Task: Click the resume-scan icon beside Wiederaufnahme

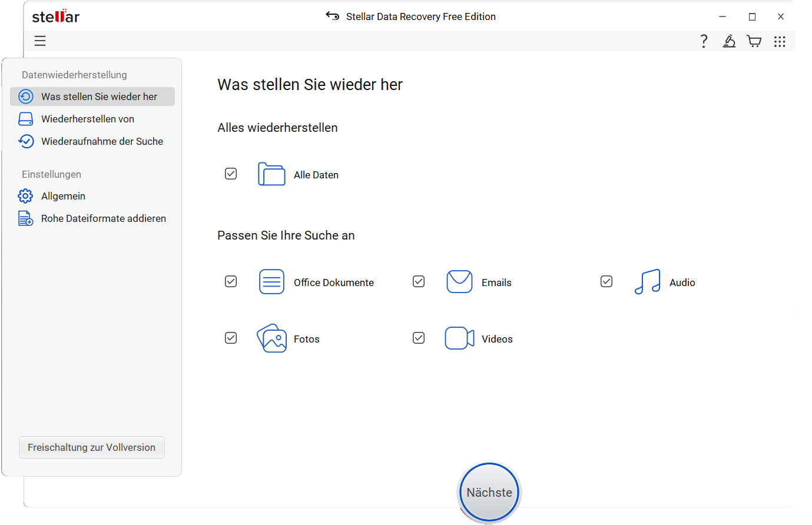Action: pyautogui.click(x=25, y=141)
